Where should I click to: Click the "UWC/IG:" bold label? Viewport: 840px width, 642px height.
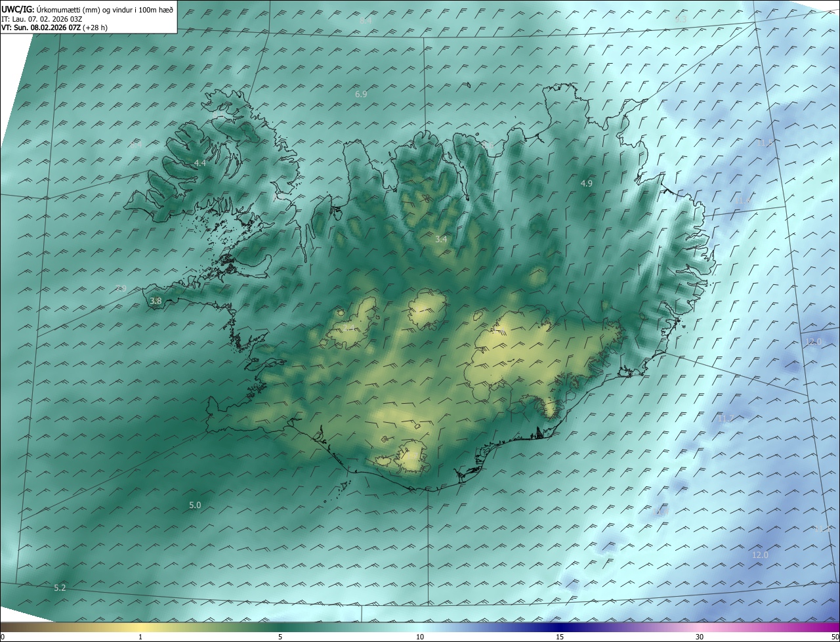[x=16, y=10]
